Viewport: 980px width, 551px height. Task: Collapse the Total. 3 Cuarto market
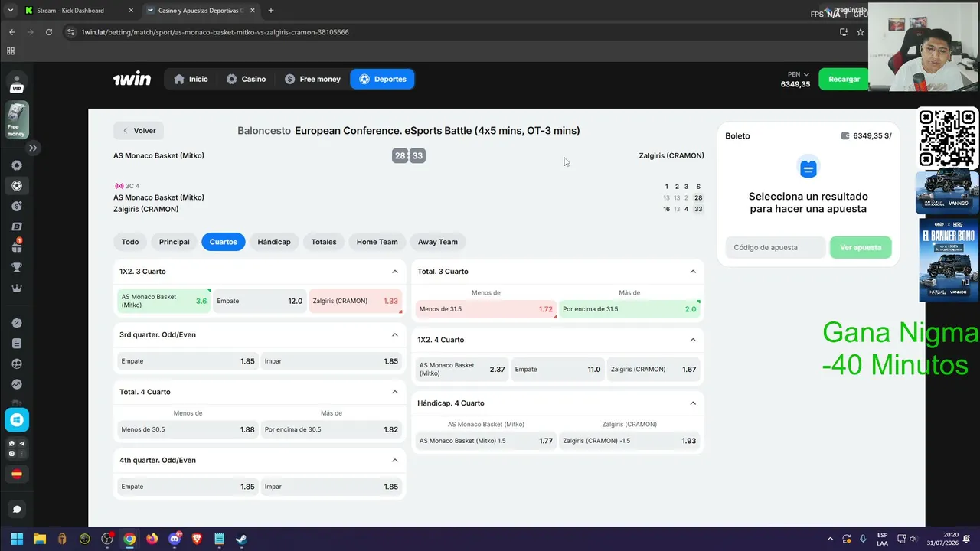(693, 272)
